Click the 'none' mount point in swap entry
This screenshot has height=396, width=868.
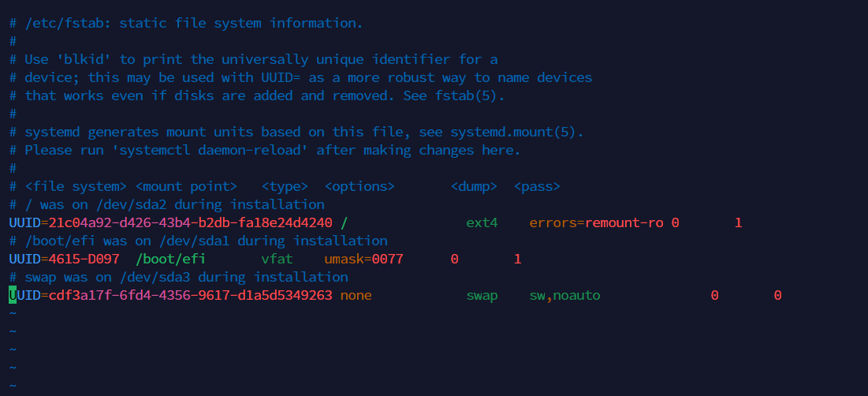point(356,295)
